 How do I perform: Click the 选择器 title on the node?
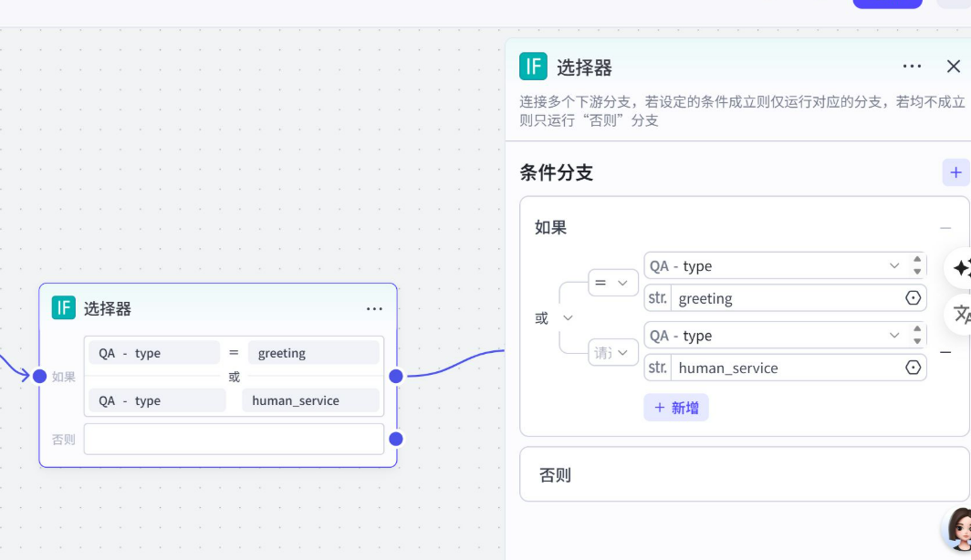click(x=107, y=308)
